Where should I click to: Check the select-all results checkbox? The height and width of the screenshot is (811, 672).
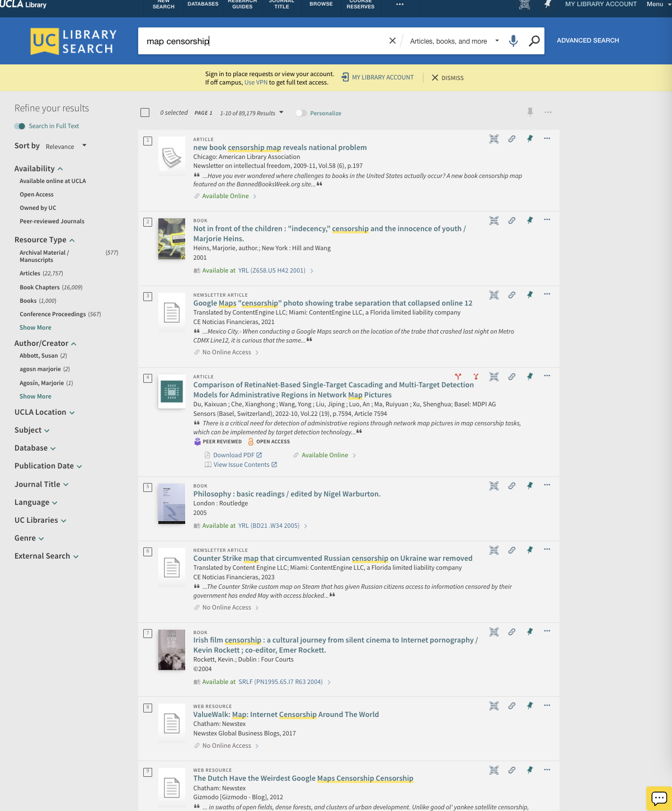(x=145, y=113)
